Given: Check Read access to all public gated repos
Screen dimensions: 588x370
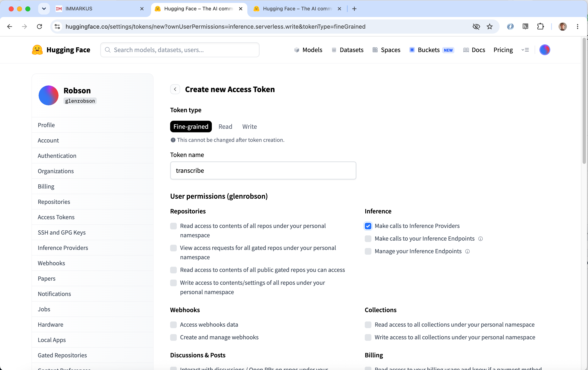Looking at the screenshot, I should (x=173, y=270).
